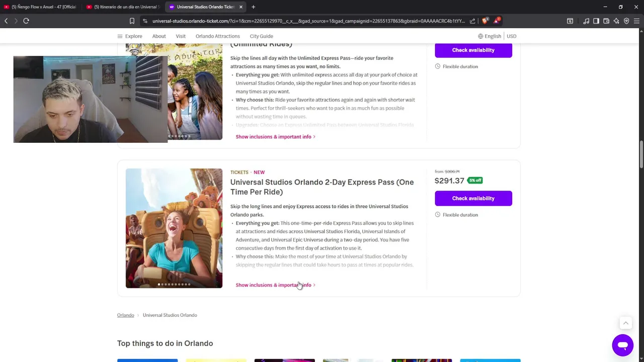Go back using the browser back arrow
The image size is (644, 362).
click(x=6, y=21)
